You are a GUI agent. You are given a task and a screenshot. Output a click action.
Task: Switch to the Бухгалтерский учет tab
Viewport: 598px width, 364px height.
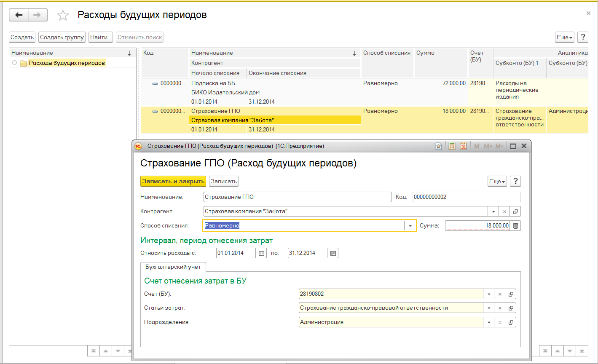(x=173, y=267)
